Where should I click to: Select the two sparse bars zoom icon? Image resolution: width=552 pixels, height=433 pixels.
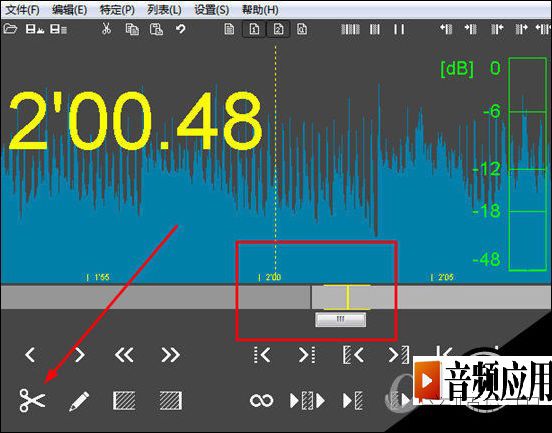pyautogui.click(x=399, y=29)
